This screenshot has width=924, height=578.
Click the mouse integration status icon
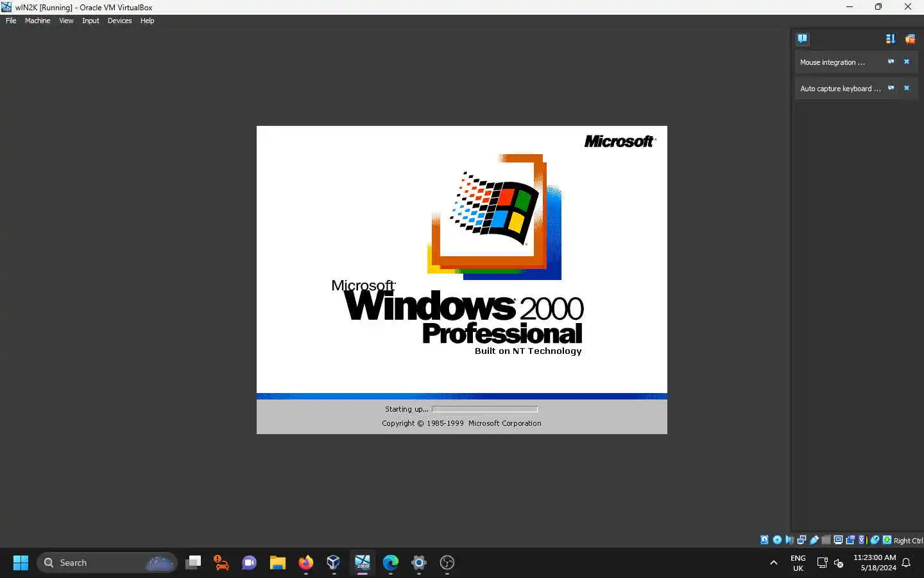click(x=875, y=540)
